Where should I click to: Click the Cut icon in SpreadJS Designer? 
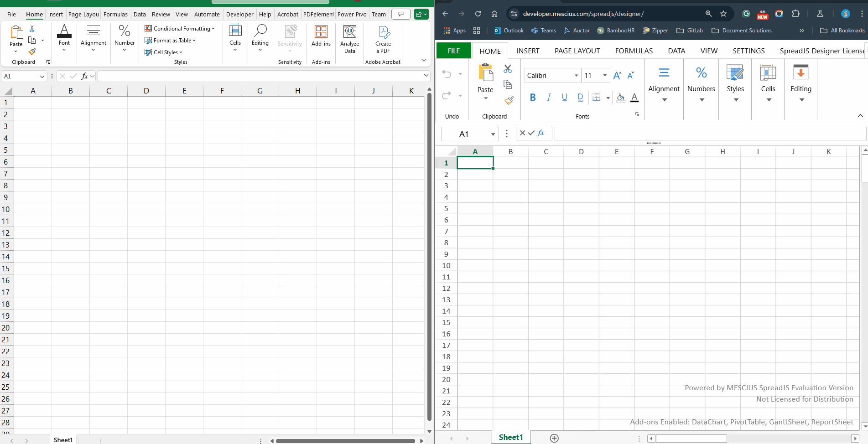(508, 69)
